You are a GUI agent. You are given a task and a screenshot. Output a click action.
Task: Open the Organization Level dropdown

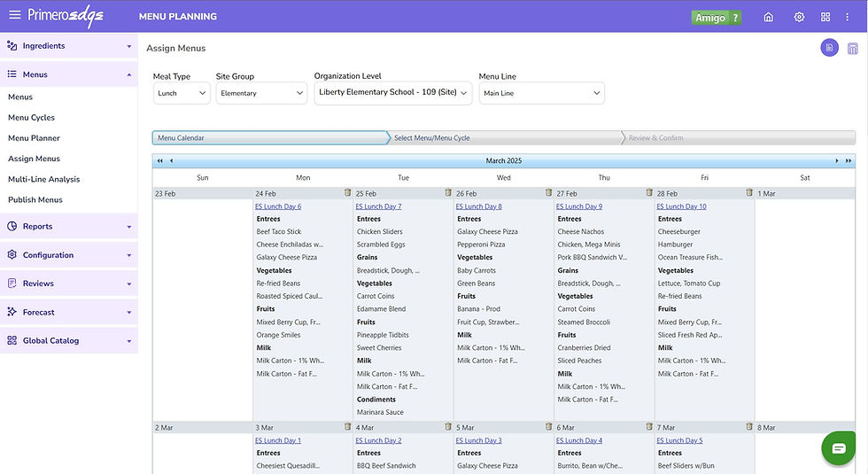coord(393,92)
